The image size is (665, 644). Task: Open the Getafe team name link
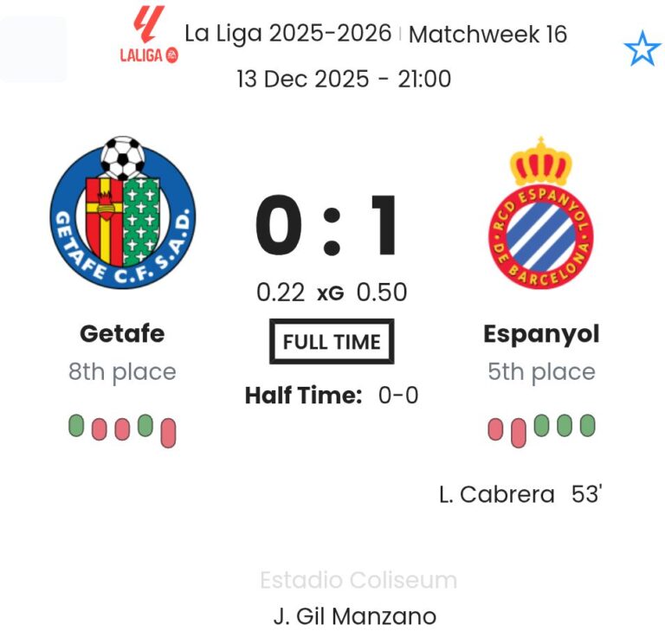[122, 333]
